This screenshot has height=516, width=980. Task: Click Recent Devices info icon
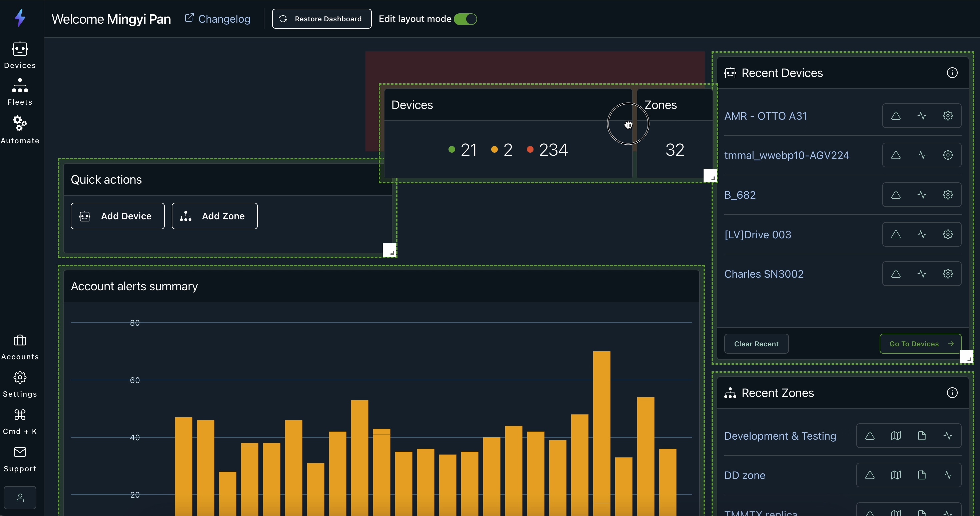pos(952,73)
